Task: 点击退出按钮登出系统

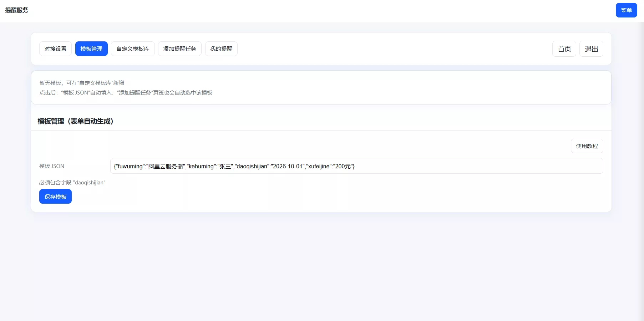Action: point(591,49)
